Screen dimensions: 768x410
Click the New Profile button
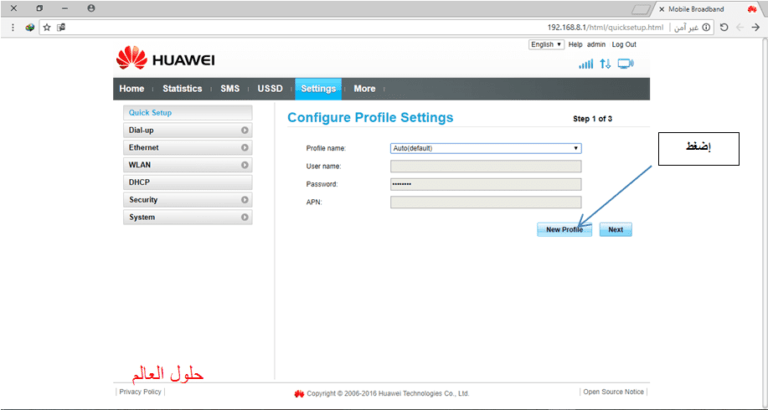click(x=564, y=229)
